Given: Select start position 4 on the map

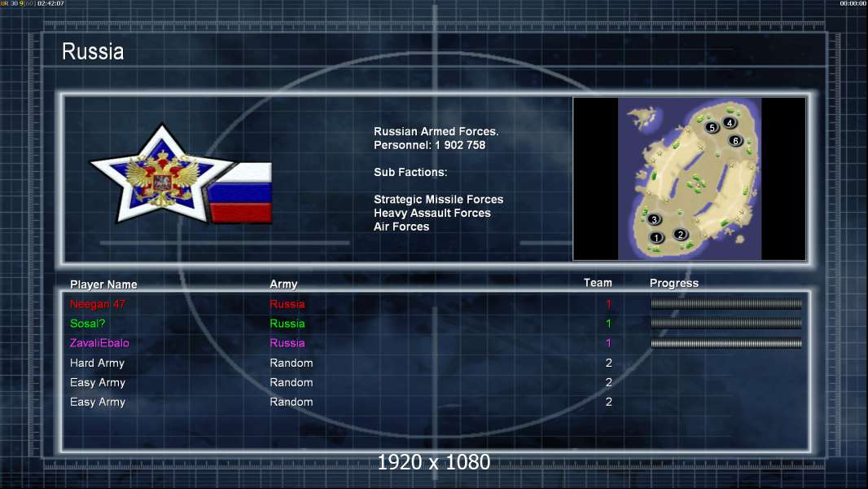Looking at the screenshot, I should pyautogui.click(x=730, y=123).
